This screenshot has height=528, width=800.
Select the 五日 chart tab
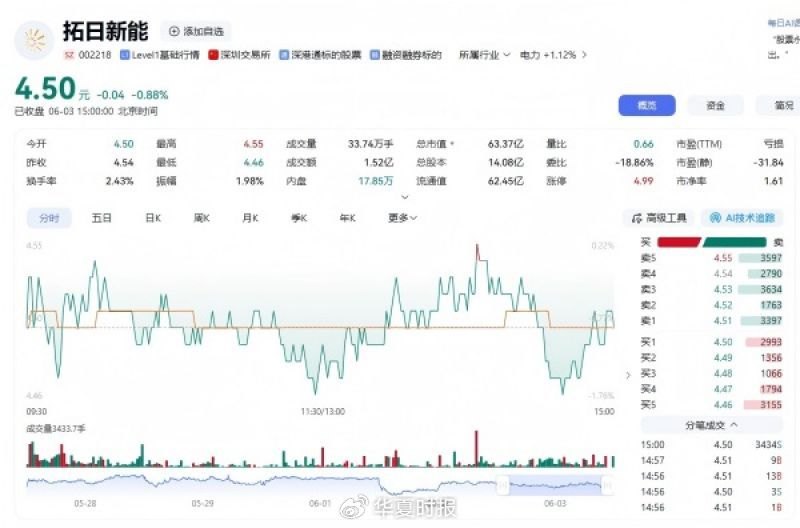[102, 218]
